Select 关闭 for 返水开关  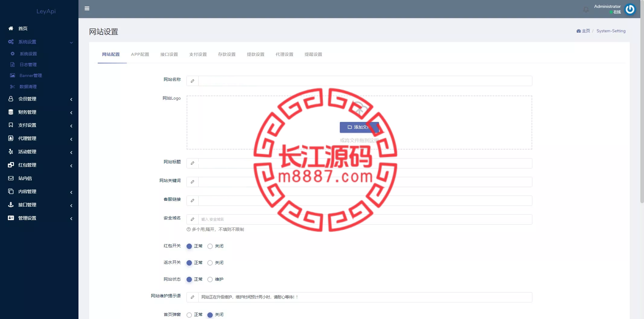click(210, 263)
